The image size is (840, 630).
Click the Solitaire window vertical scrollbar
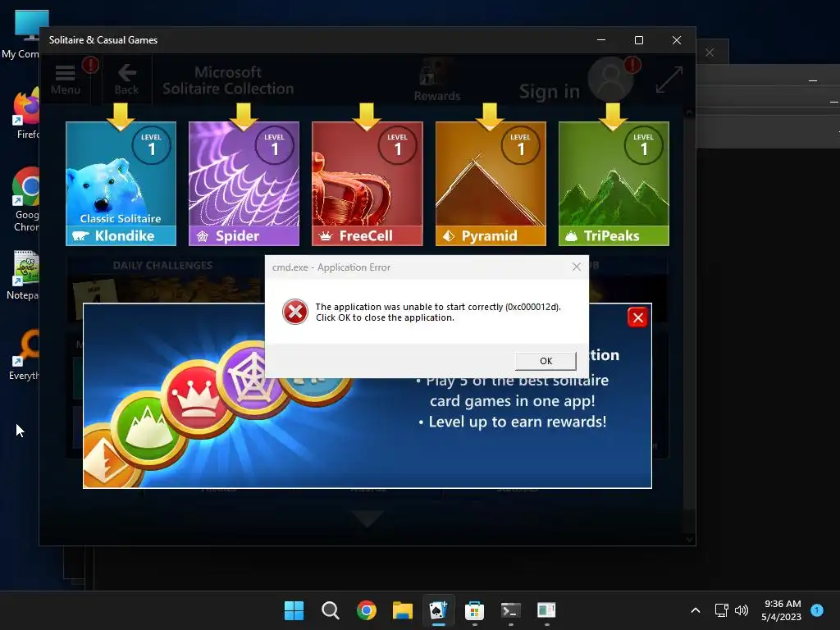[689, 326]
